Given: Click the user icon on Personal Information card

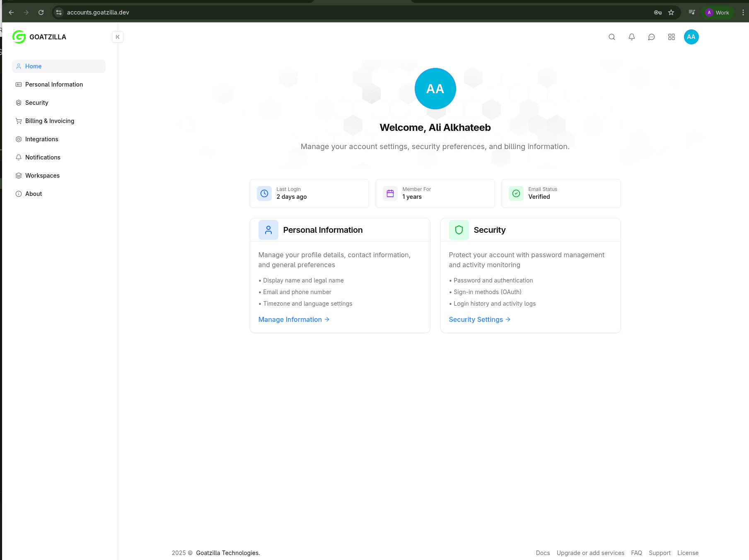Looking at the screenshot, I should pos(268,230).
